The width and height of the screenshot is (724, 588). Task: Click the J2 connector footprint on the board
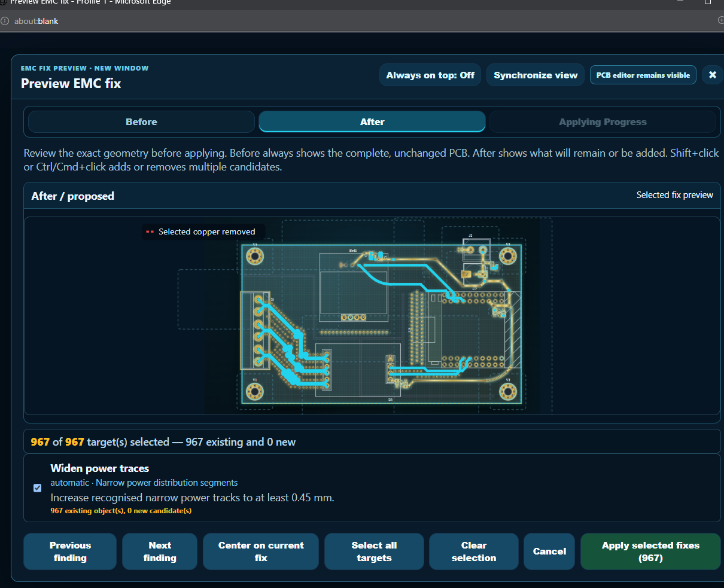tap(476, 249)
